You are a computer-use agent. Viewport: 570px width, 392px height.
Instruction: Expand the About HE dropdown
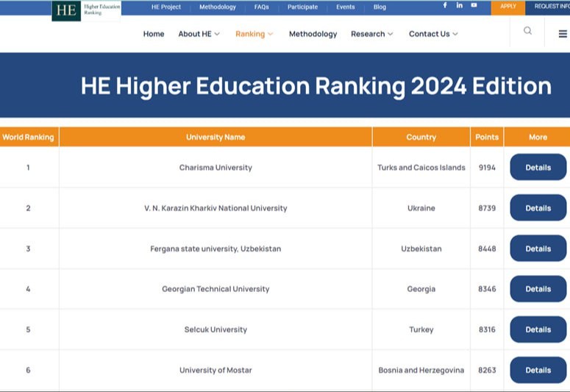(x=199, y=34)
